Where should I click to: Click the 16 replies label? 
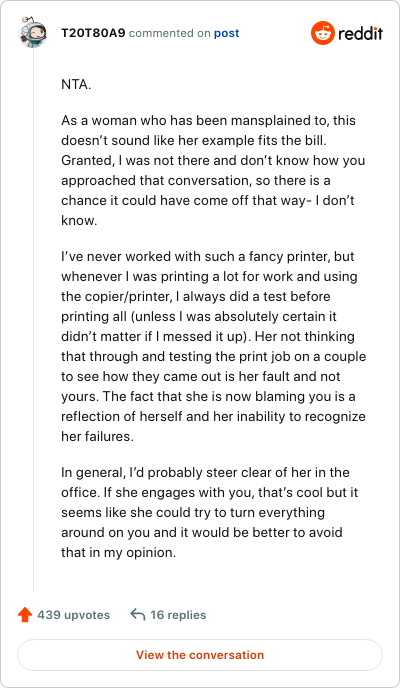178,615
